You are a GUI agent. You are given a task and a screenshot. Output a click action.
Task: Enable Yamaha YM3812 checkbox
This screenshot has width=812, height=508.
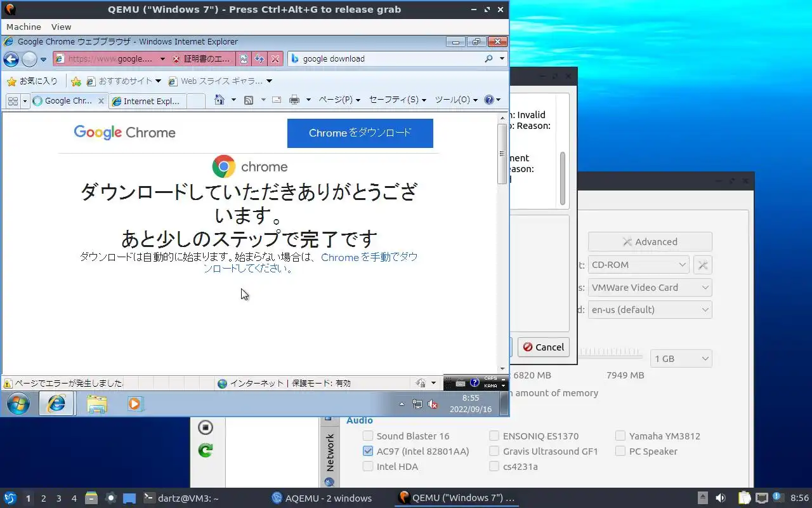620,436
